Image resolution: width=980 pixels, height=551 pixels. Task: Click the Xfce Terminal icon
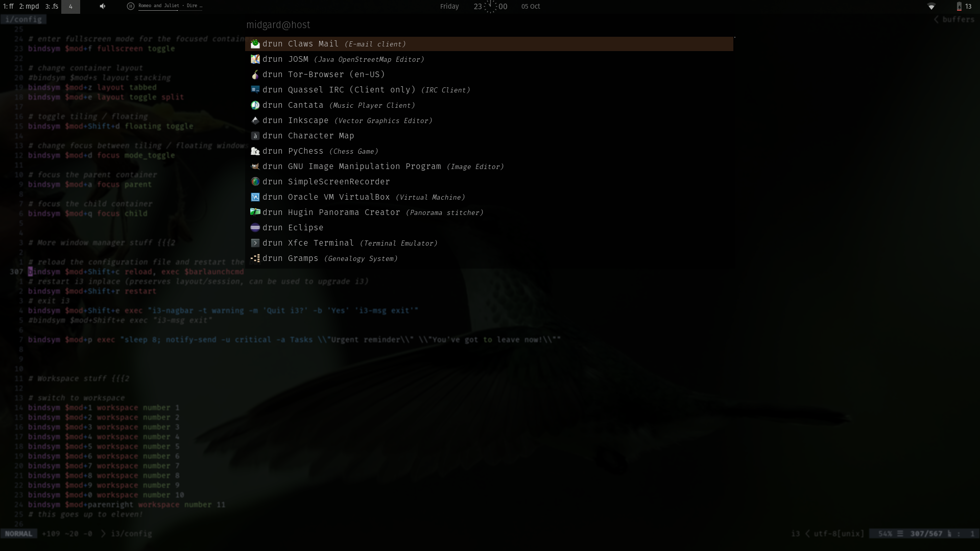click(x=255, y=243)
